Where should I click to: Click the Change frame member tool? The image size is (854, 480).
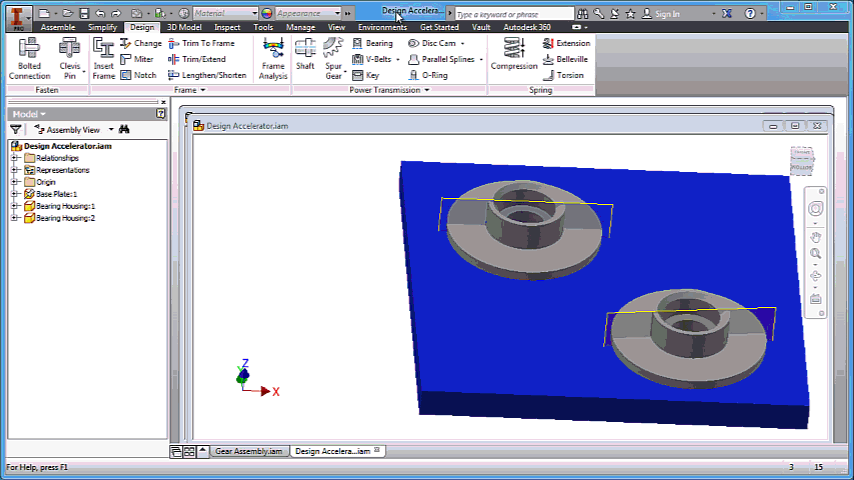[141, 43]
